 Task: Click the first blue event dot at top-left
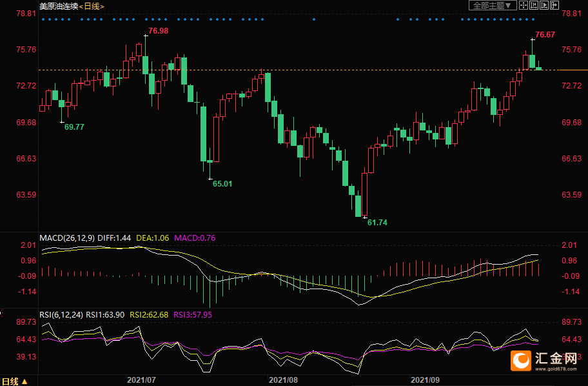click(x=43, y=19)
